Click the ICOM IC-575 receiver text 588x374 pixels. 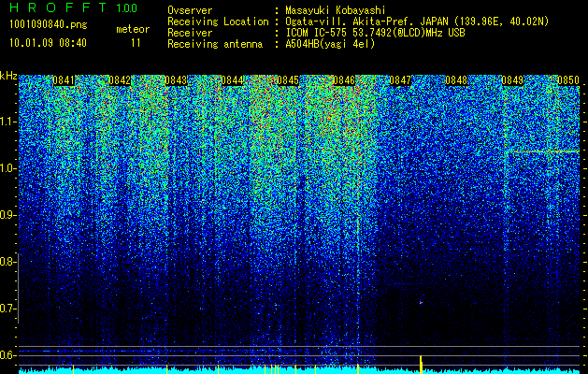[x=375, y=33]
